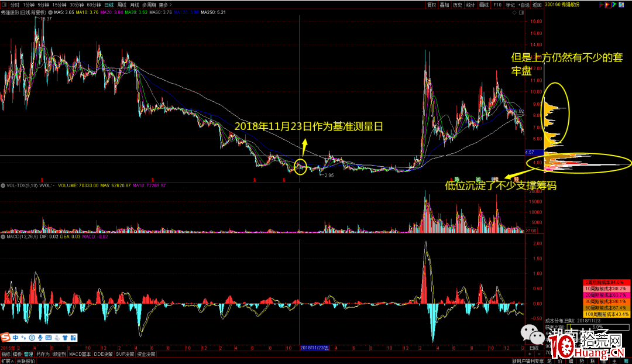Open the 多周期 multi-period view
This screenshot has height=364, width=632.
click(149, 5)
